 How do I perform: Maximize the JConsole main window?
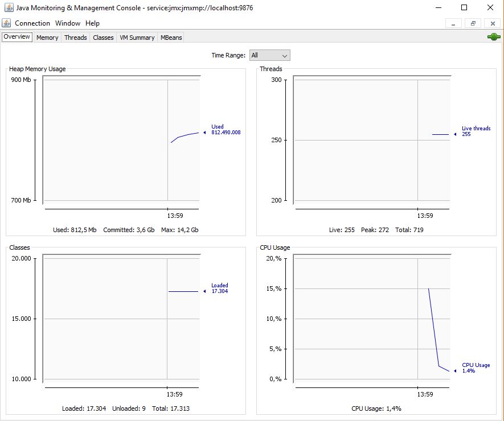[464, 7]
